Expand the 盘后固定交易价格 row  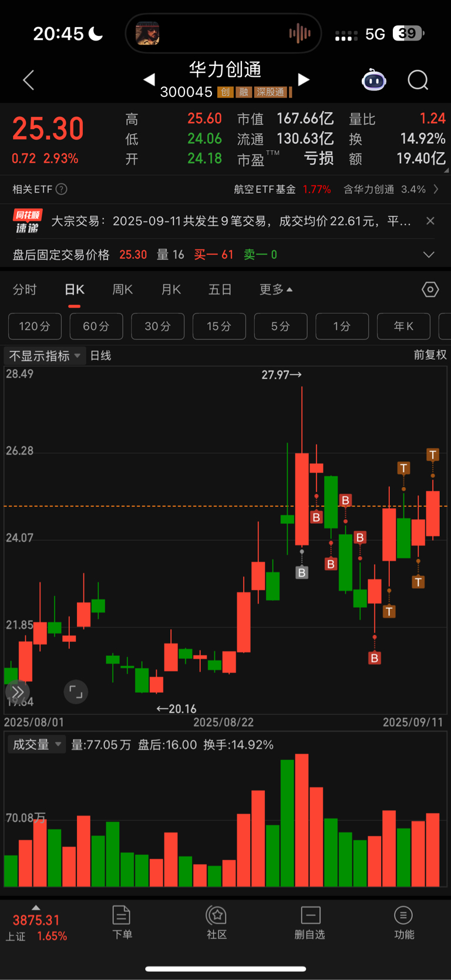pos(429,254)
